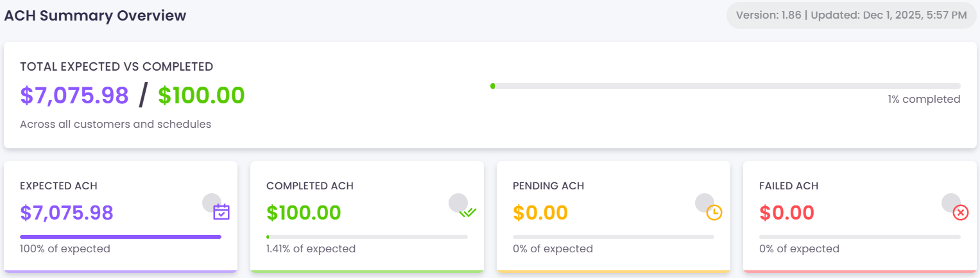Select the purple $7,075.98 total expected amount
Screen dimensions: 980x278
(x=74, y=96)
